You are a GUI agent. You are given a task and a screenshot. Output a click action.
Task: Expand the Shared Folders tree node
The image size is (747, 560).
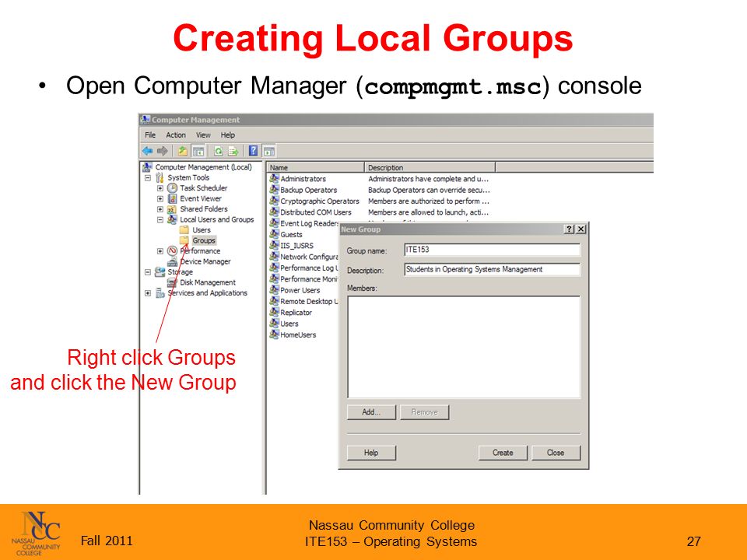160,209
